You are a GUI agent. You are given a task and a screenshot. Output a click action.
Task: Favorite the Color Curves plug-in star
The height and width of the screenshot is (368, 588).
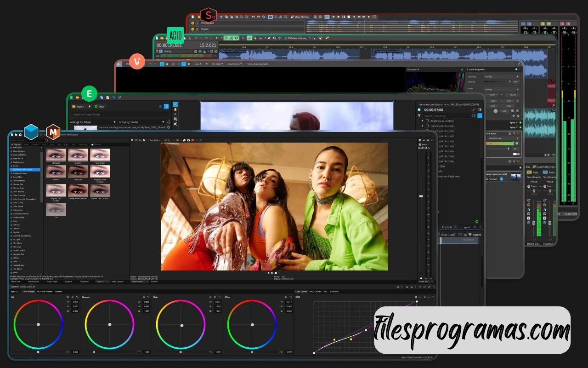point(11,203)
